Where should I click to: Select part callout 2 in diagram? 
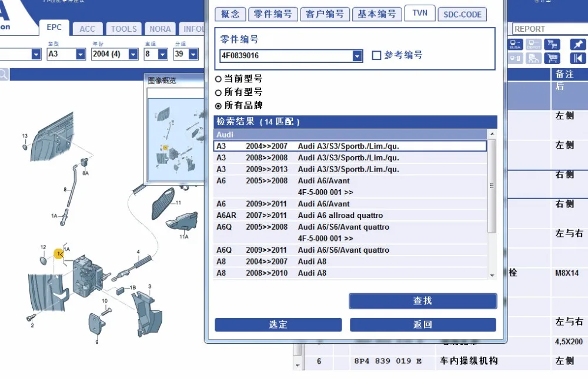(x=32, y=326)
